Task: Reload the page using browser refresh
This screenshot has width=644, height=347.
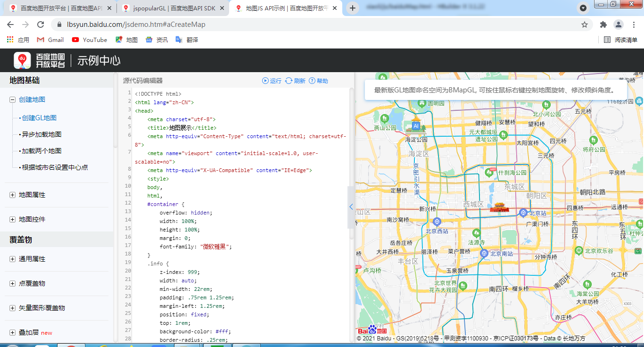Action: (x=41, y=25)
